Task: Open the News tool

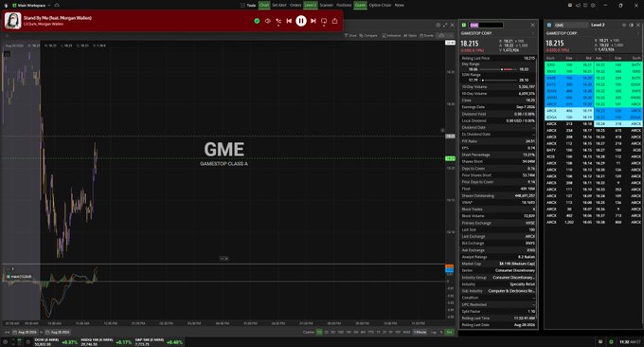Action: pyautogui.click(x=400, y=6)
